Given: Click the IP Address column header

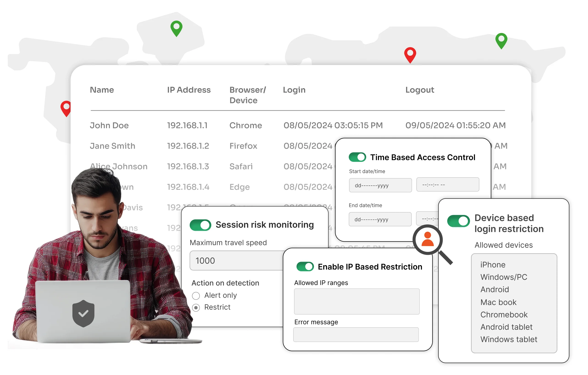Looking at the screenshot, I should [189, 90].
